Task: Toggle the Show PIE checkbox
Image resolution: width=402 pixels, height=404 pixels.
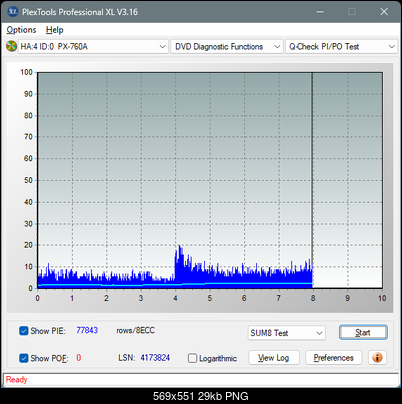Action: point(24,331)
